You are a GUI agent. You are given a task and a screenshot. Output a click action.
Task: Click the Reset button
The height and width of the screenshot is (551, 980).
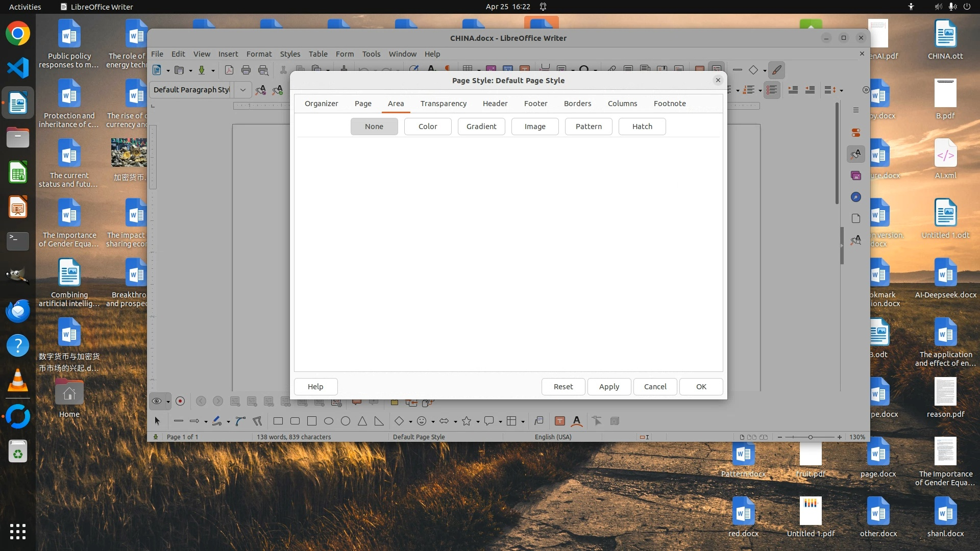pyautogui.click(x=563, y=387)
